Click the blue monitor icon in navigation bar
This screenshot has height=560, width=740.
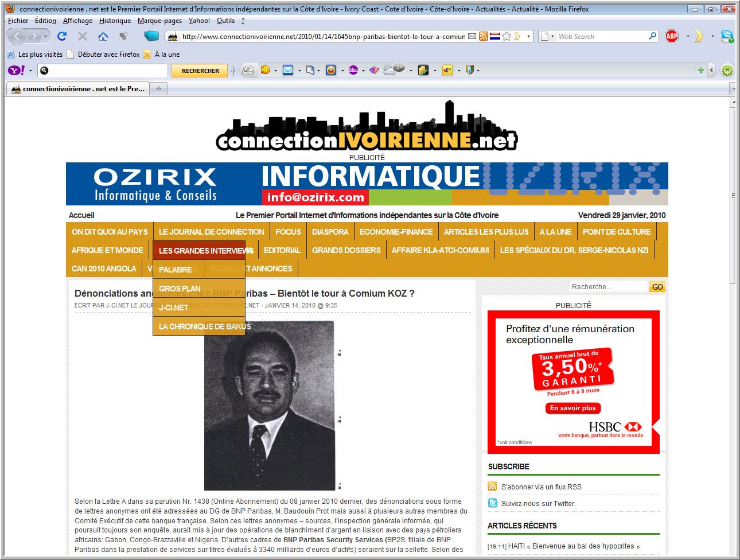[151, 36]
